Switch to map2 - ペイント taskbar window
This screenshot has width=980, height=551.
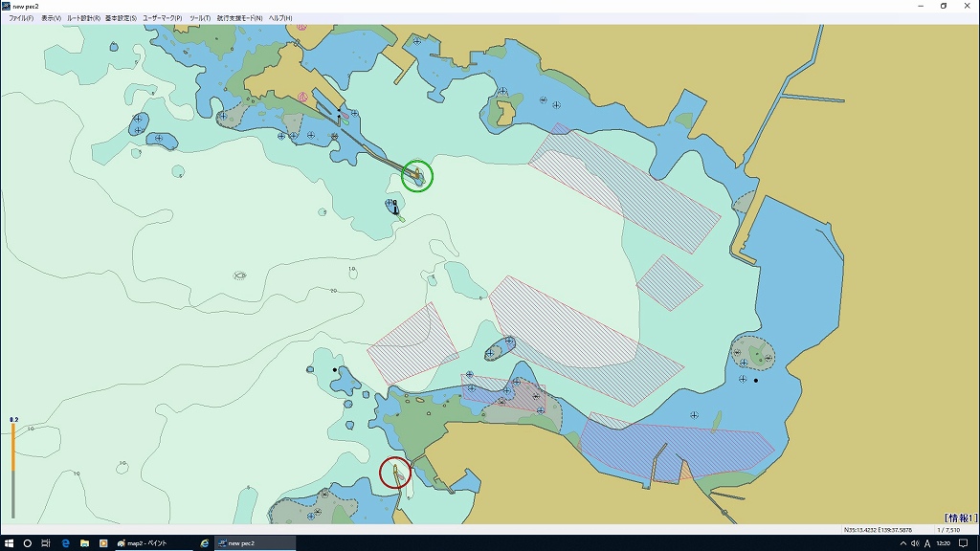(x=148, y=542)
